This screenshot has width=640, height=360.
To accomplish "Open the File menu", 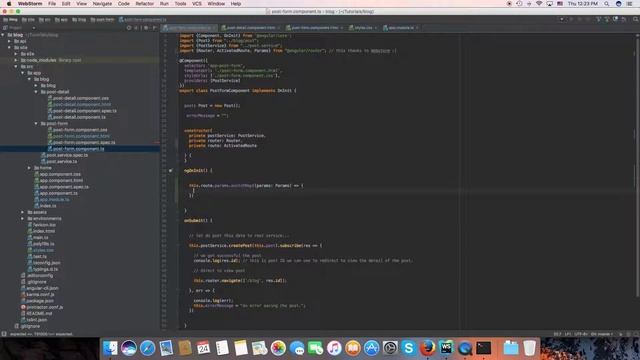I will [x=52, y=4].
